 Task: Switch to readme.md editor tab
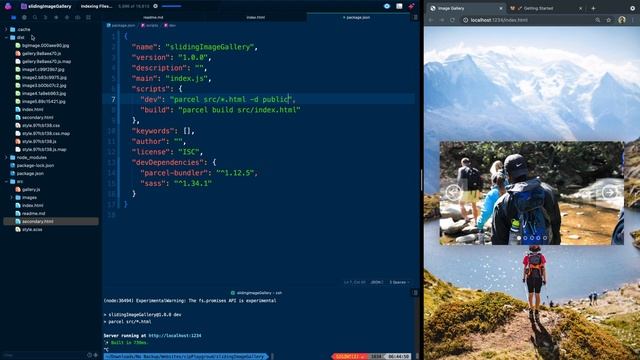click(153, 18)
